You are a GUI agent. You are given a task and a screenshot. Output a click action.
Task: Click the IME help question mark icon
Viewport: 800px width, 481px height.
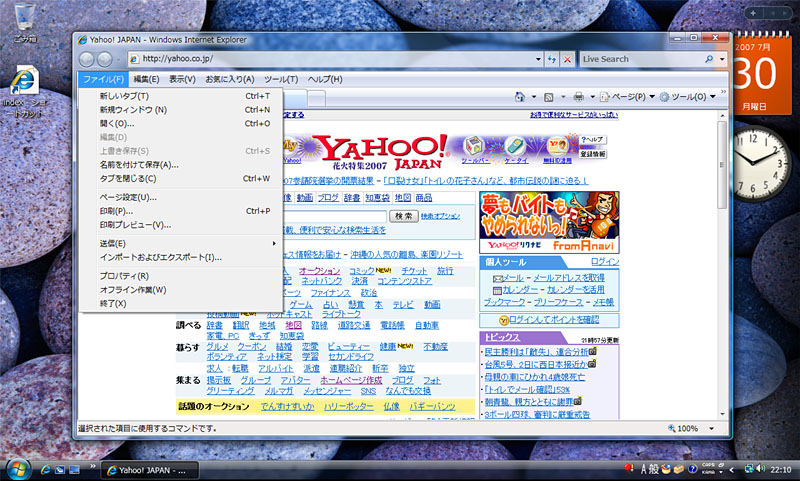pos(692,469)
